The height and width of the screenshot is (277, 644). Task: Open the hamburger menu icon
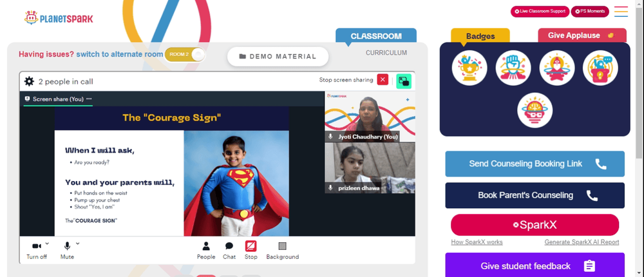tap(621, 12)
